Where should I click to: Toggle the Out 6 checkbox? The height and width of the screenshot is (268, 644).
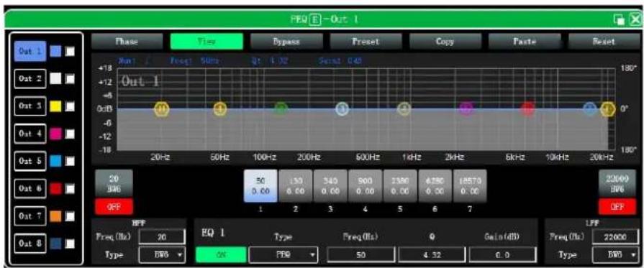coord(71,188)
